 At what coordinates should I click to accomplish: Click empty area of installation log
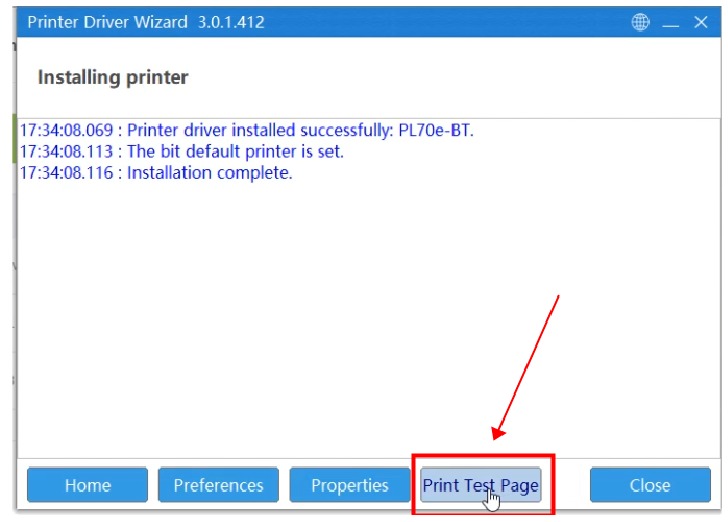[300, 320]
